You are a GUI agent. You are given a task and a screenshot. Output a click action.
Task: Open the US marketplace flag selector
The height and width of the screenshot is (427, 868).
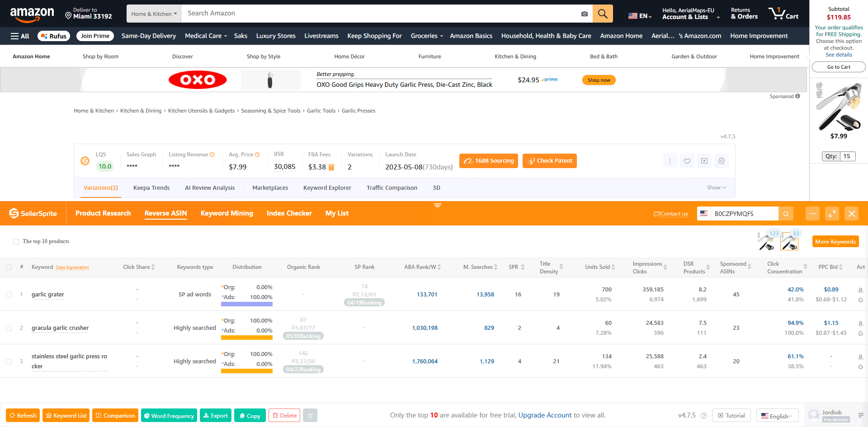[704, 213]
